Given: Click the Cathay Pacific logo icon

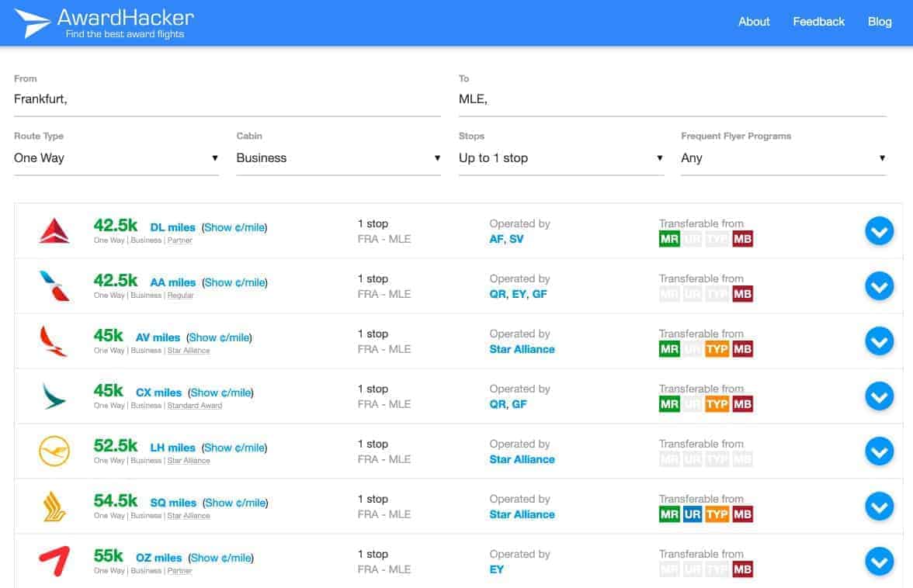Looking at the screenshot, I should pyautogui.click(x=54, y=396).
